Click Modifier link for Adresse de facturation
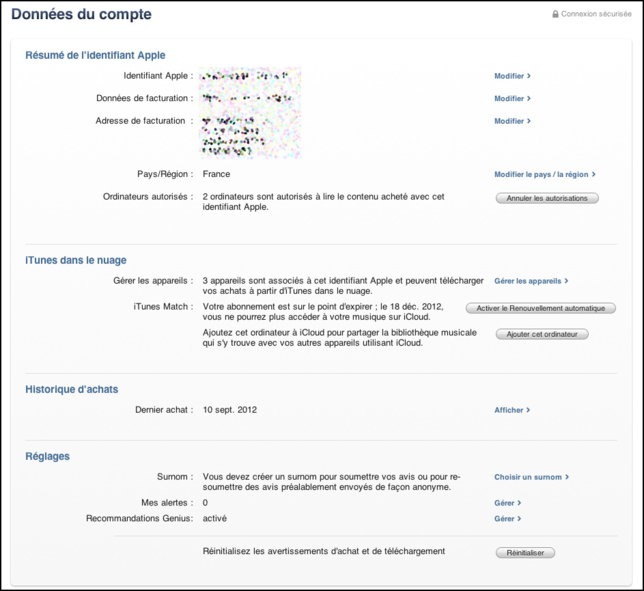This screenshot has height=591, width=644. click(x=512, y=121)
